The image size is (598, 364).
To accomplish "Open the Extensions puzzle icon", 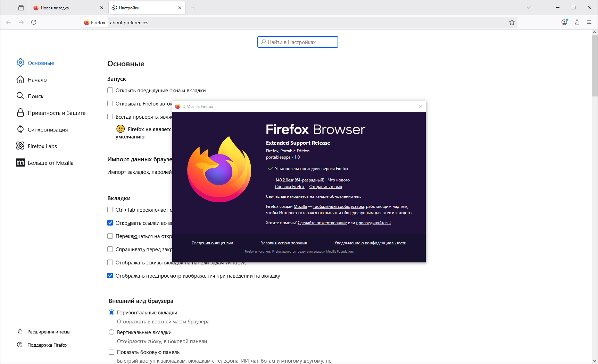I will point(577,22).
